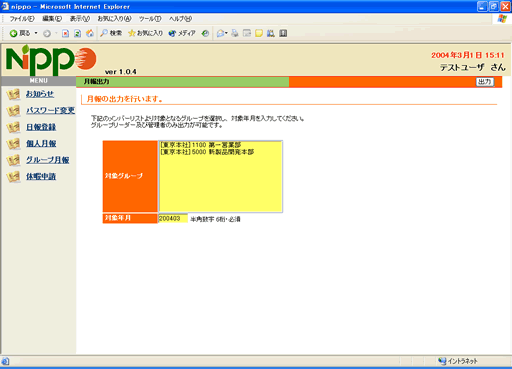Click the 休暇申請 sidebar link

point(41,176)
